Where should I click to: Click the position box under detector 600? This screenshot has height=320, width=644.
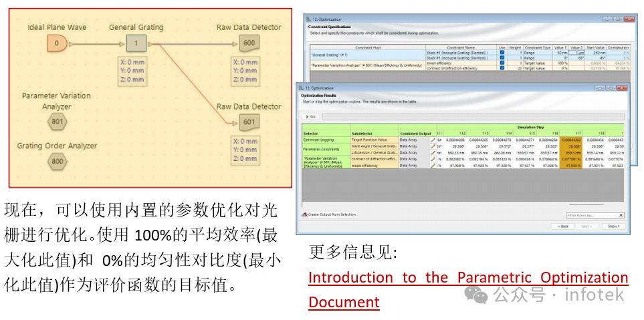[x=245, y=71]
